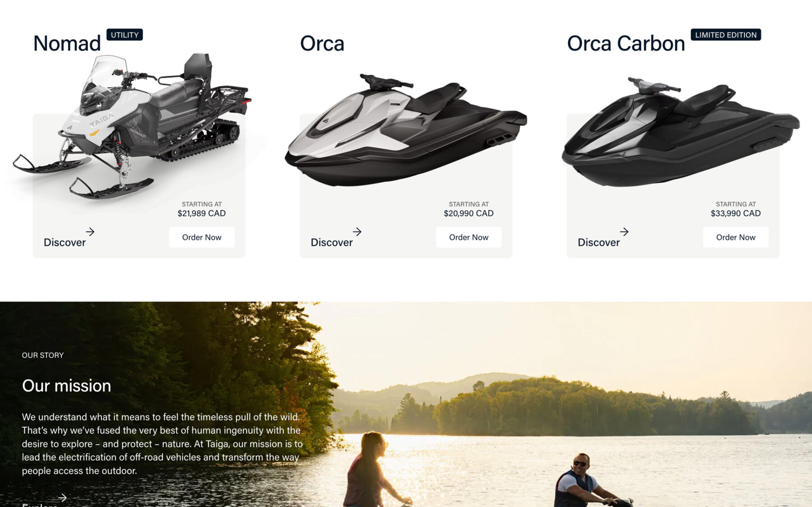Open the Orca Carbon Discover link
The image size is (812, 507).
(599, 242)
